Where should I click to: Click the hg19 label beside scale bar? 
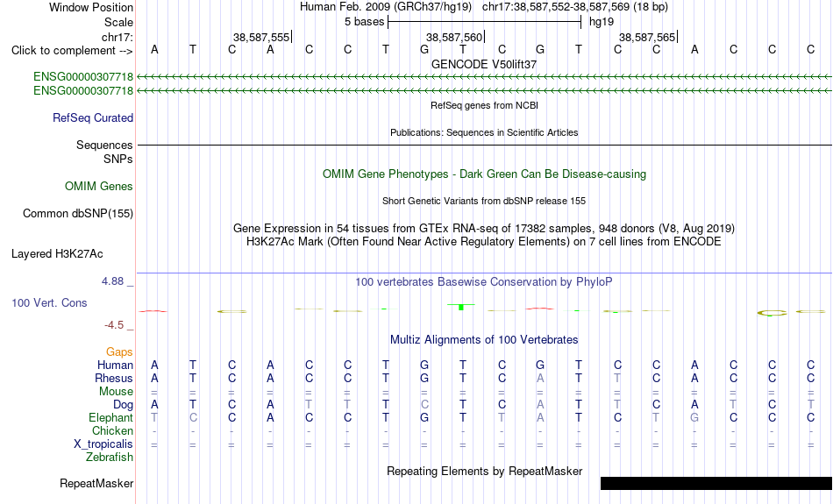click(602, 22)
